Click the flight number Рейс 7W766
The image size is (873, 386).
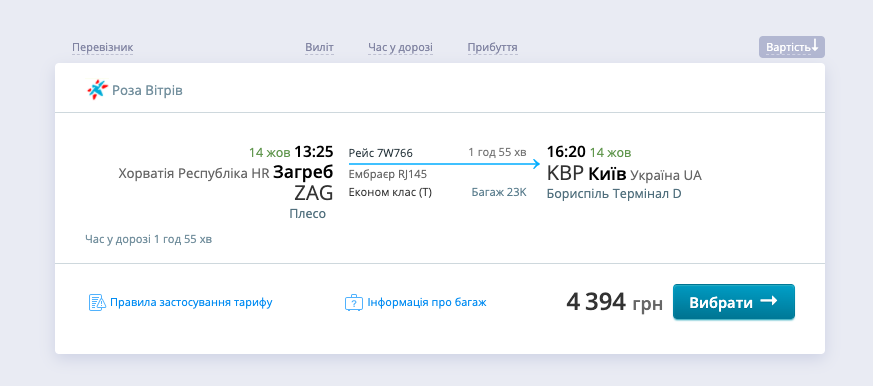click(x=381, y=153)
